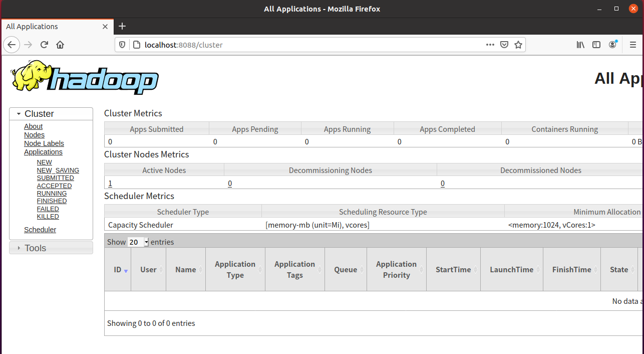Close the All Applications tab
Image resolution: width=644 pixels, height=354 pixels.
[106, 27]
